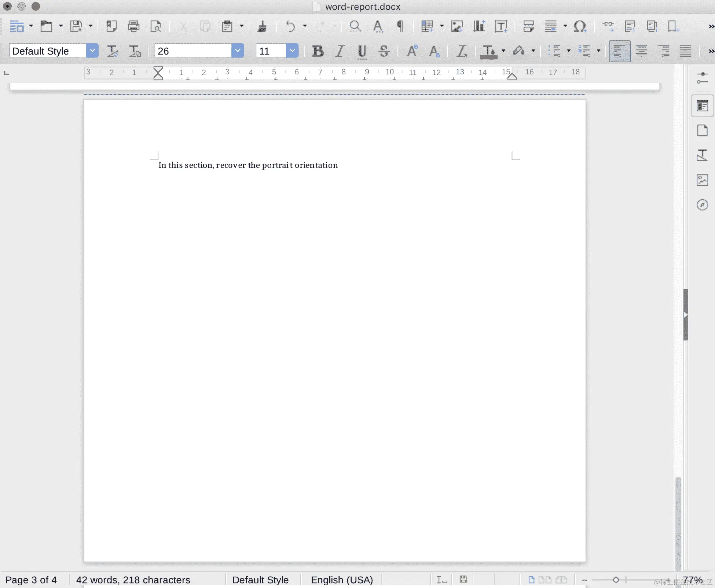This screenshot has height=588, width=715.
Task: Toggle numbered list
Action: (584, 51)
